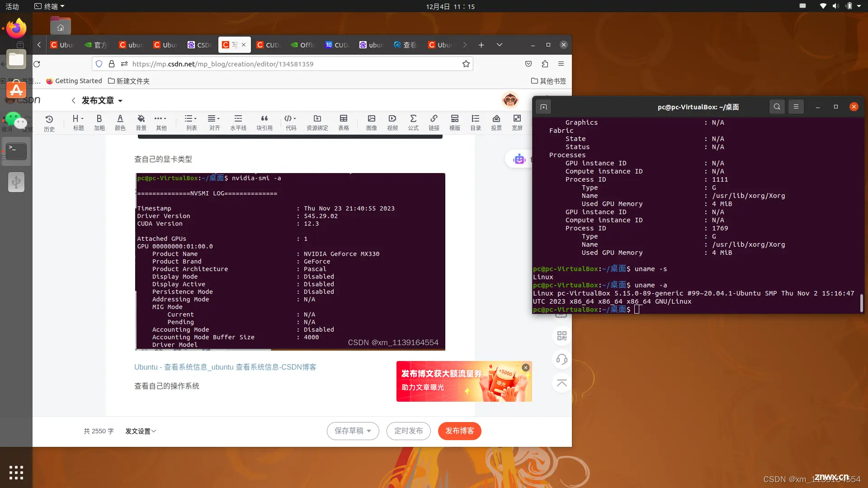Close the 发布博文获大额流量券 ad banner

526,367
